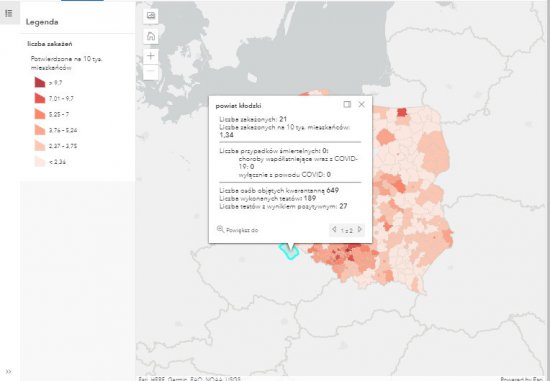550x381 pixels.
Task: Expand sidebar with double chevron icon
Action: click(9, 371)
